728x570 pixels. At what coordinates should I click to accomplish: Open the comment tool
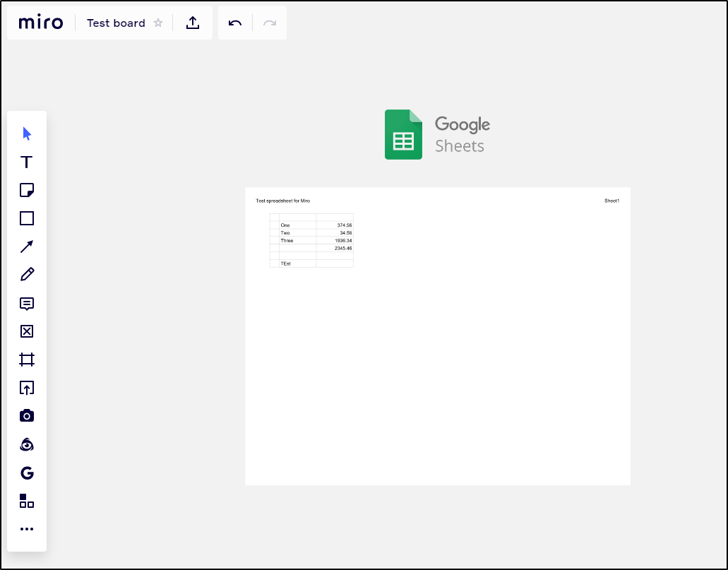[x=27, y=303]
